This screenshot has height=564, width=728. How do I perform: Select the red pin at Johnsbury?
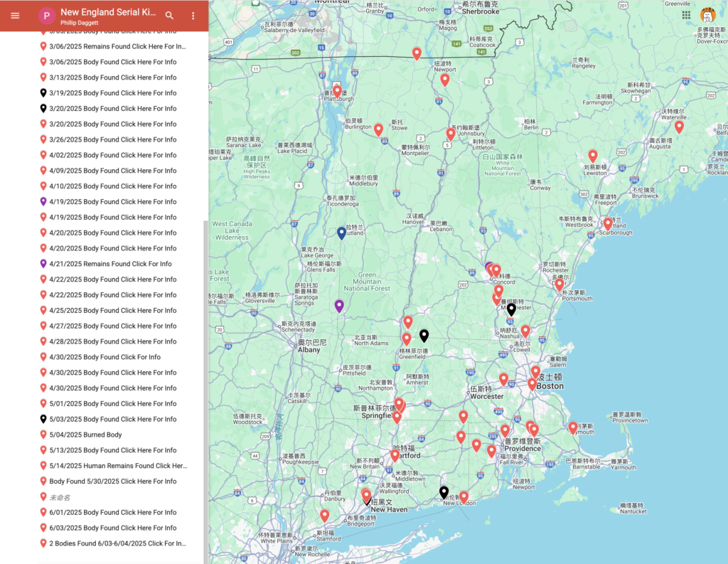click(450, 134)
